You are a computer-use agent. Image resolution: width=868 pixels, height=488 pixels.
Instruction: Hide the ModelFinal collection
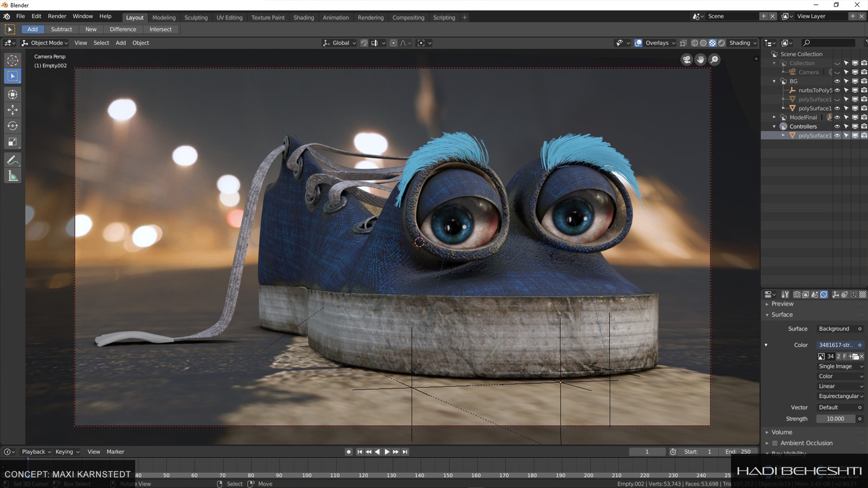click(x=837, y=118)
